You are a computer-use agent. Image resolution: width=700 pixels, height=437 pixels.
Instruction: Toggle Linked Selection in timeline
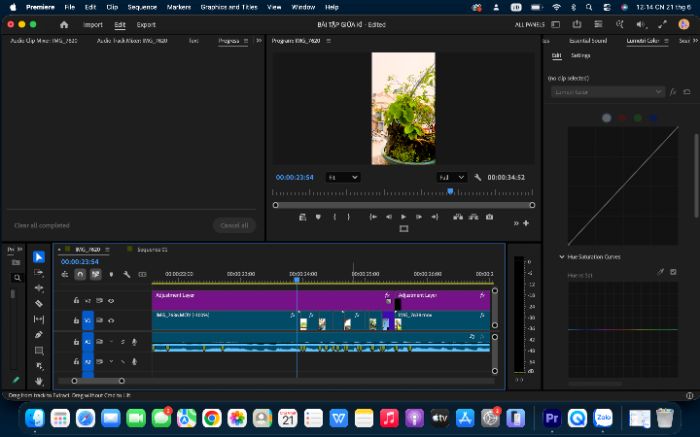point(96,274)
